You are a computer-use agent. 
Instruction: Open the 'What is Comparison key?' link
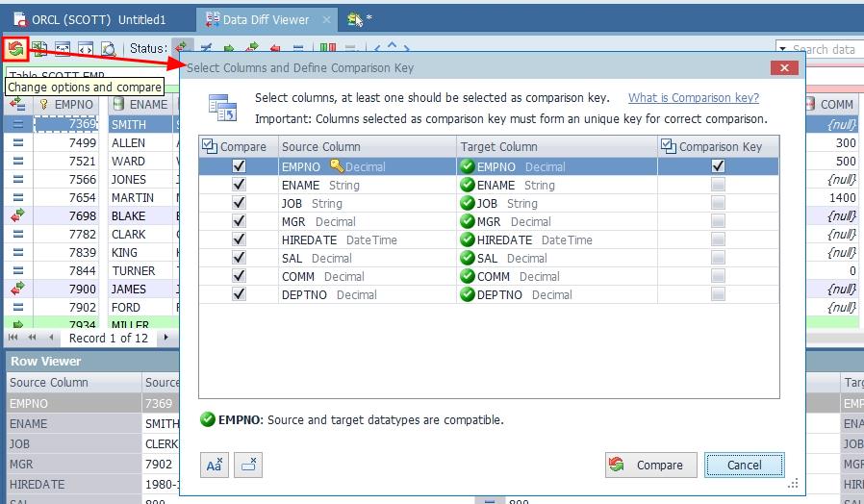[x=693, y=98]
